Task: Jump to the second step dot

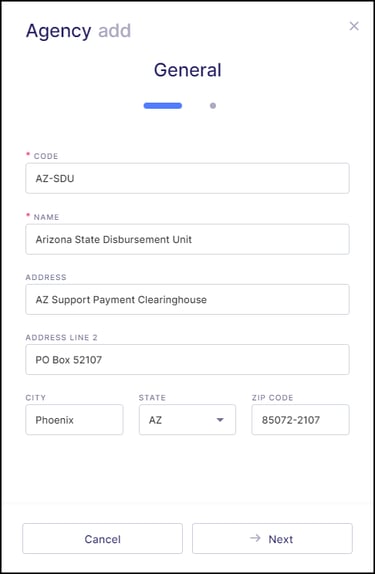Action: pos(213,106)
